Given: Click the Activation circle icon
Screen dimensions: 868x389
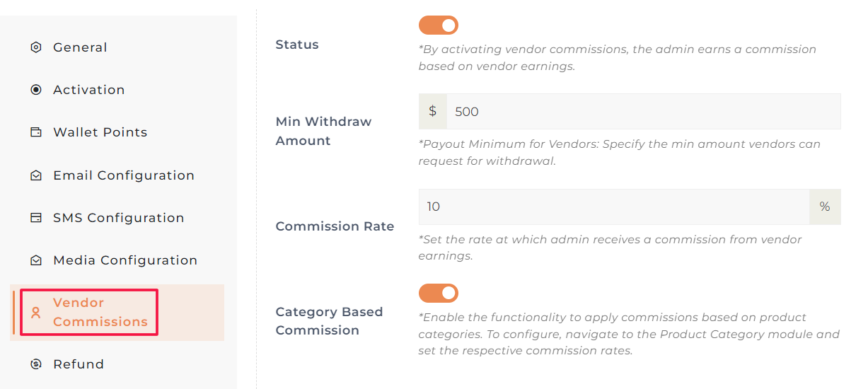Looking at the screenshot, I should click(x=36, y=90).
